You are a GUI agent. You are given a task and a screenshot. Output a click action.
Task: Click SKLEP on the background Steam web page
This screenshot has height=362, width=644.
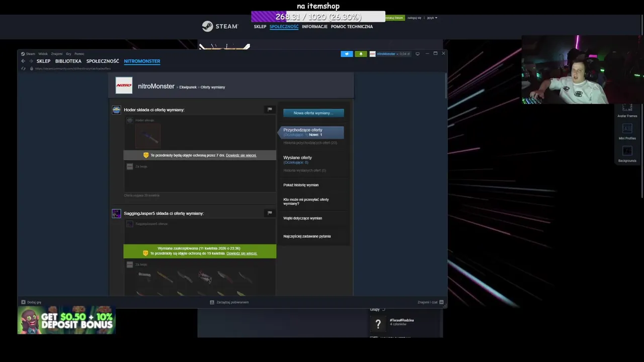[260, 27]
